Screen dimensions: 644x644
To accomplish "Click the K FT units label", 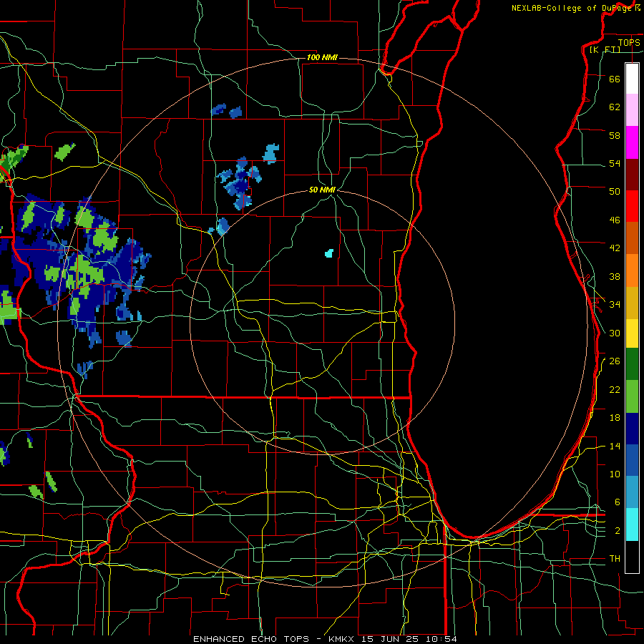I will (605, 49).
